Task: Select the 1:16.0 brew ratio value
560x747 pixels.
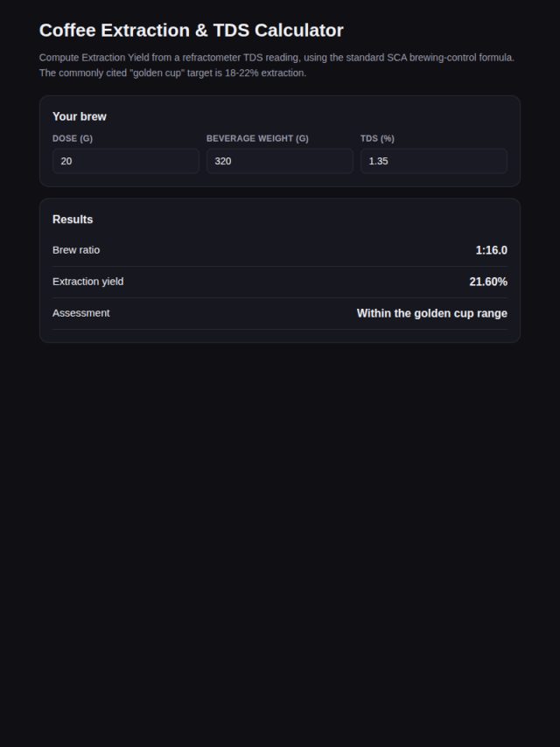Action: click(x=492, y=250)
